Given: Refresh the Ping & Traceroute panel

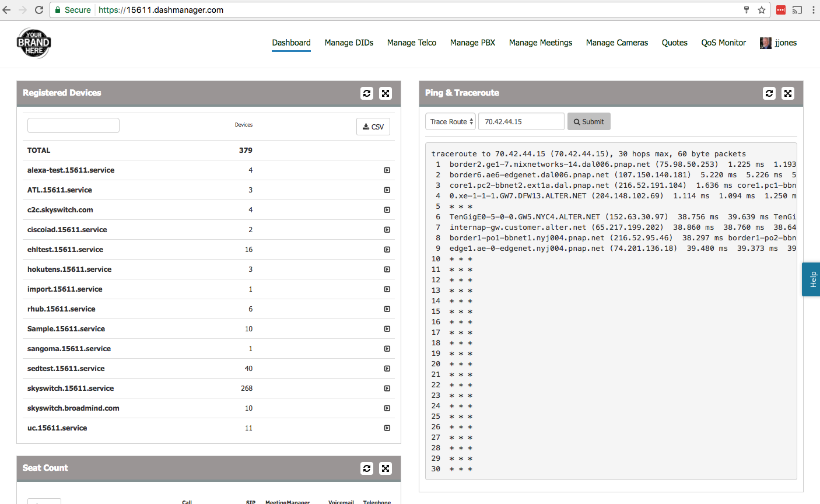Looking at the screenshot, I should [769, 93].
